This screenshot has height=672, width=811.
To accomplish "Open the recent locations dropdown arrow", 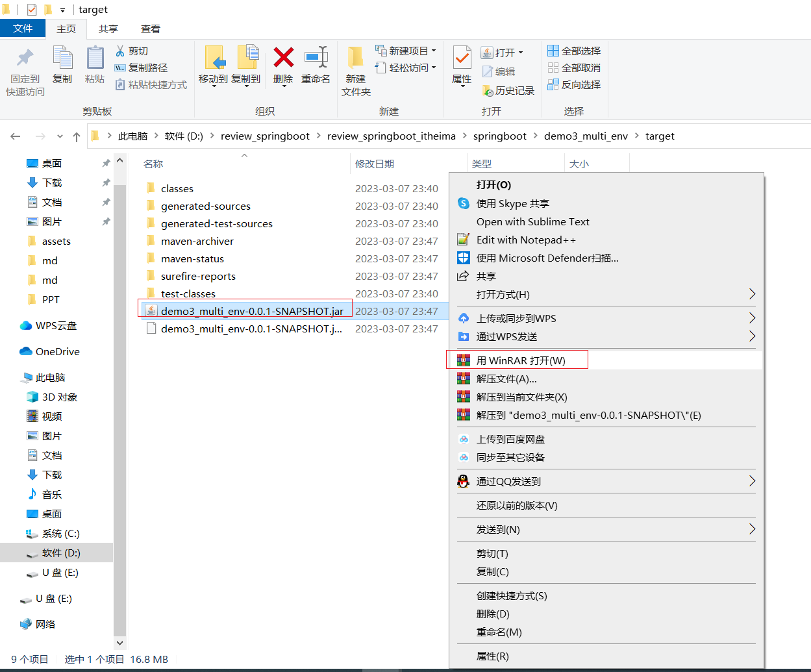I will [60, 136].
